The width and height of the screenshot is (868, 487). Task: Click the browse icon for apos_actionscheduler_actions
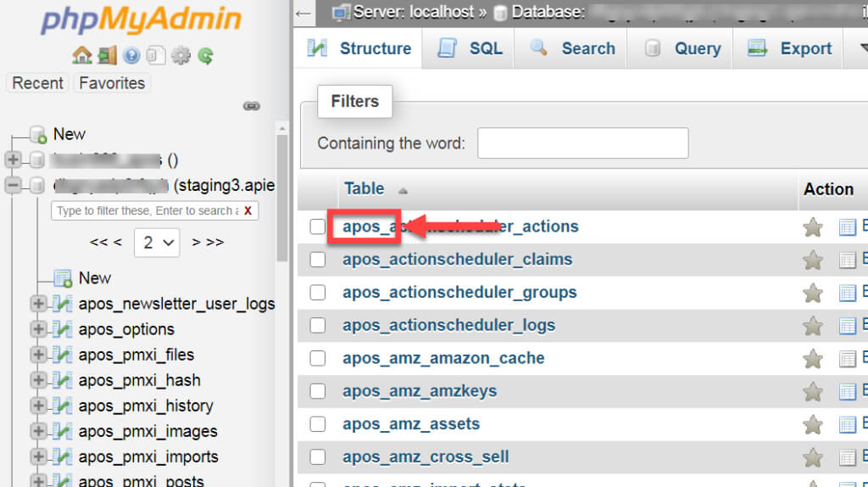click(848, 227)
